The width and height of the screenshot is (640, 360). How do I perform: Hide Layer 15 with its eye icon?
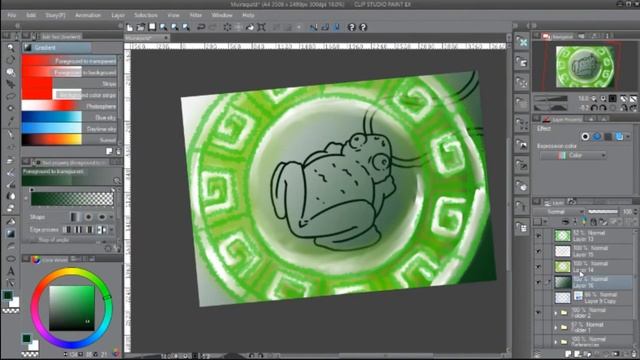pyautogui.click(x=538, y=251)
